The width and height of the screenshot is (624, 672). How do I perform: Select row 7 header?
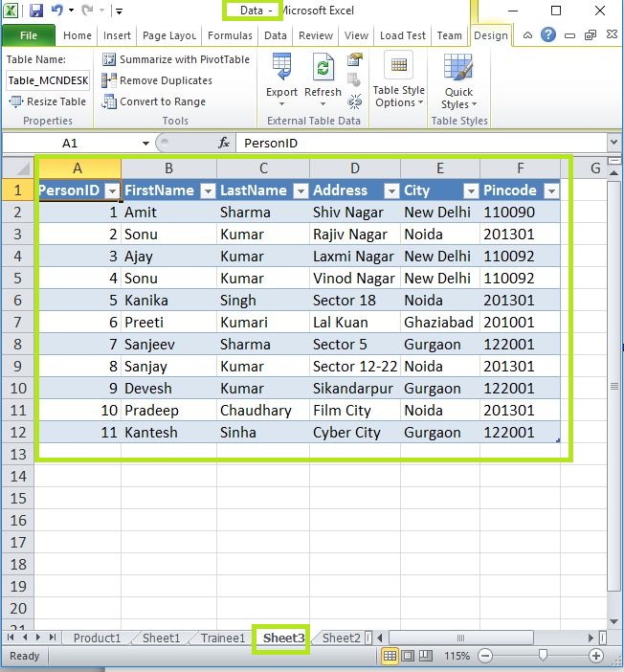click(17, 323)
